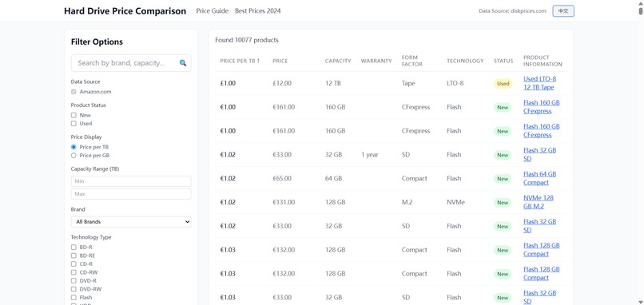
Task: Click the Found 10077 products text
Action: click(247, 40)
